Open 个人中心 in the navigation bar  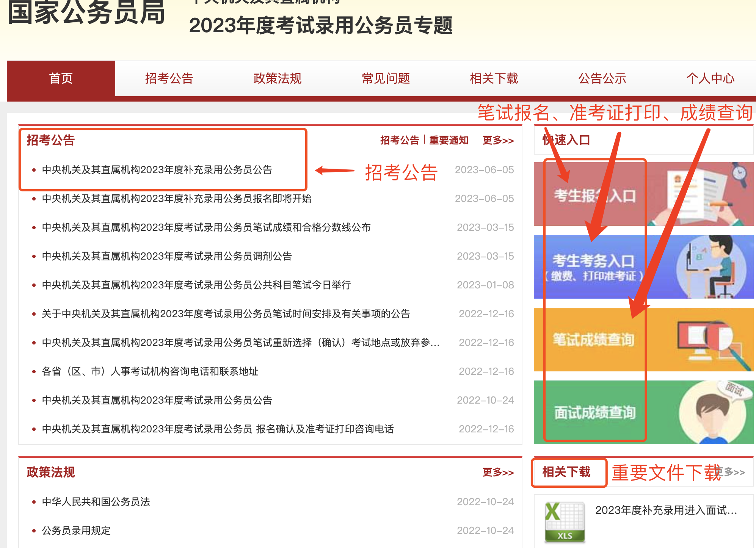pyautogui.click(x=711, y=78)
